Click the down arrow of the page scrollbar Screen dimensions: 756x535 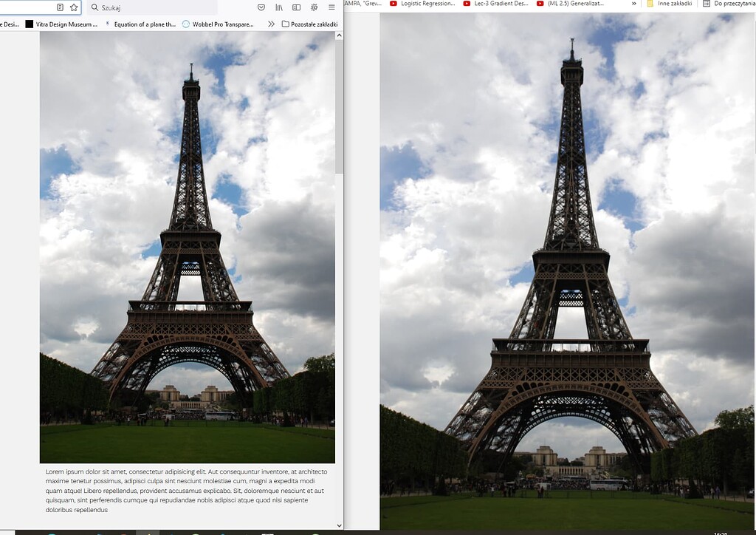click(338, 525)
